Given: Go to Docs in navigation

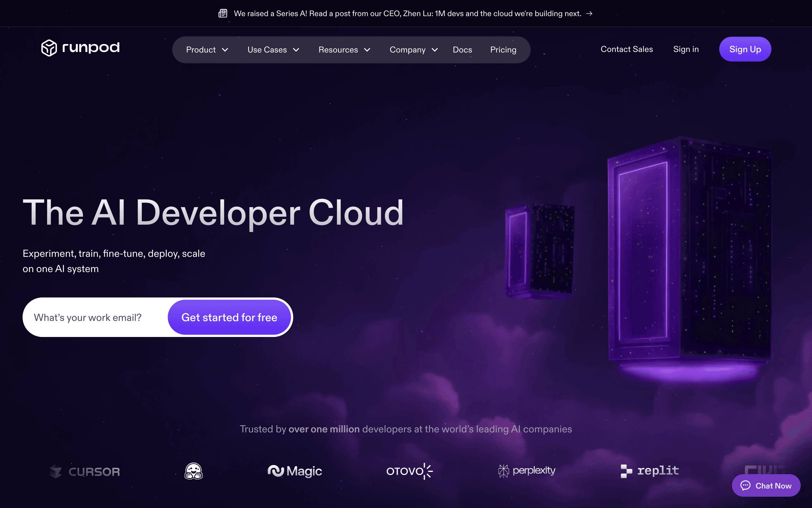Looking at the screenshot, I should 462,50.
